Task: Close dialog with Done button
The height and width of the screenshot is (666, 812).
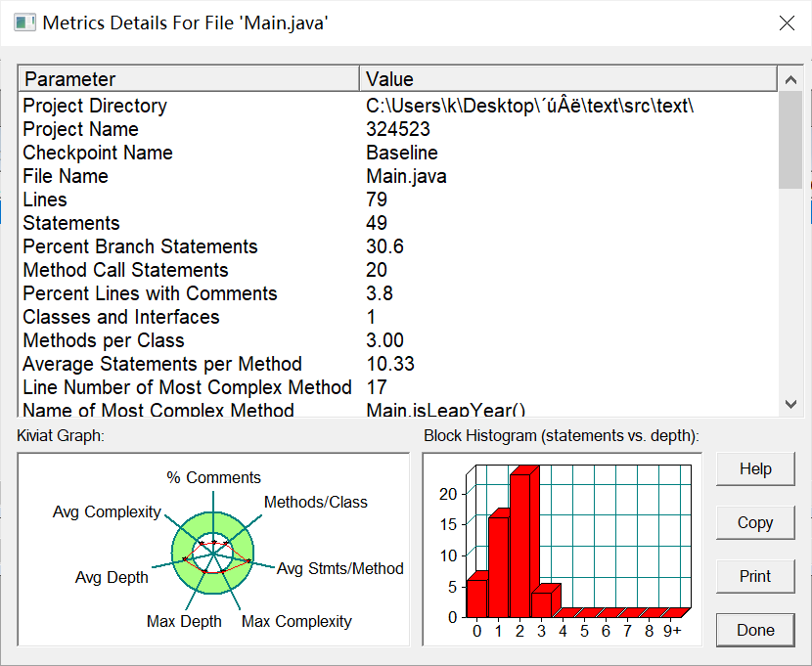Action: 755,630
